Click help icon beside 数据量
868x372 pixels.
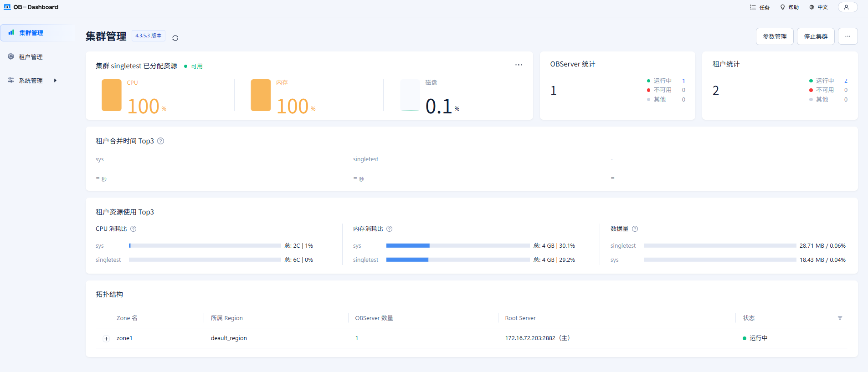[635, 229]
